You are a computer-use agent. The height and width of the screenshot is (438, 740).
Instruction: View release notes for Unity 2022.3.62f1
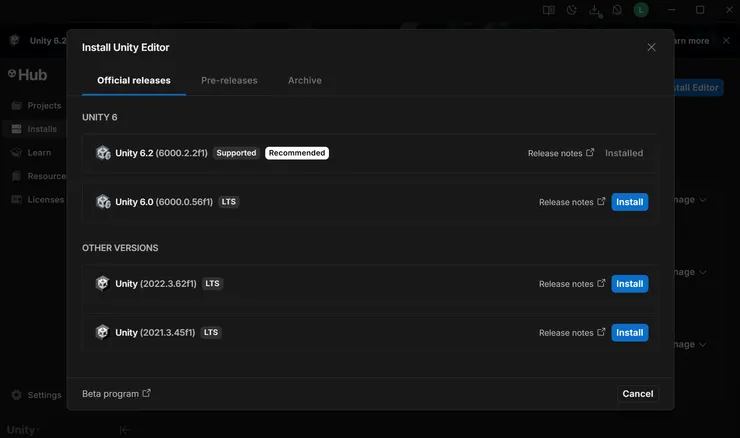pyautogui.click(x=572, y=284)
